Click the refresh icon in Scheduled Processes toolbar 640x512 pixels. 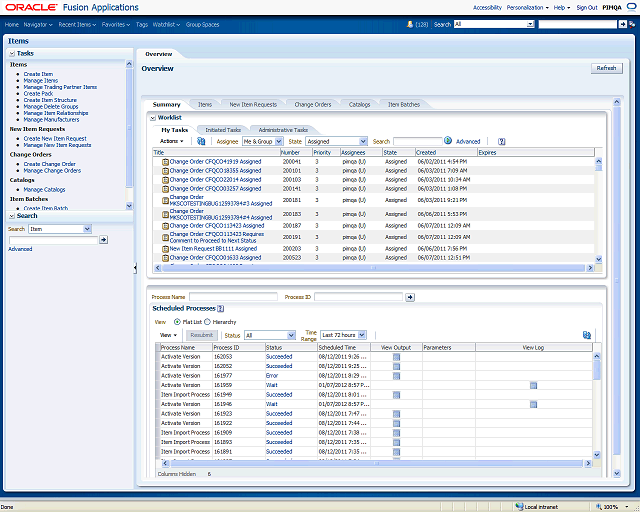(586, 335)
